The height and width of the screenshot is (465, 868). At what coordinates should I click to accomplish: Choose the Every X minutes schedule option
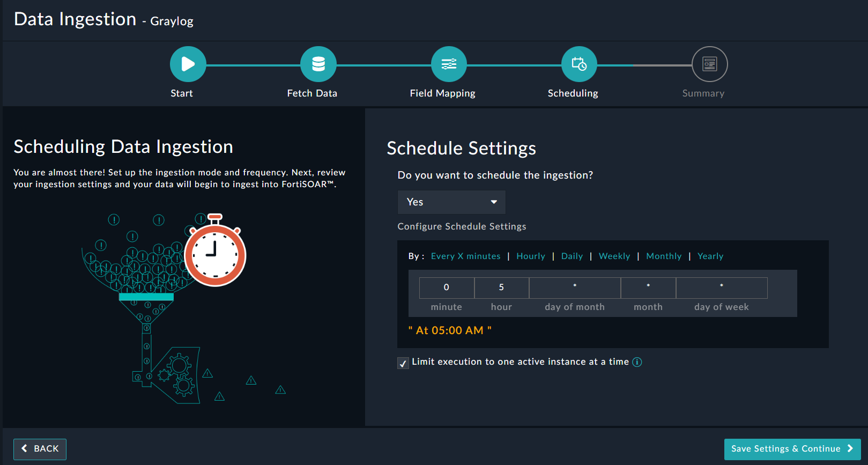[x=465, y=256]
